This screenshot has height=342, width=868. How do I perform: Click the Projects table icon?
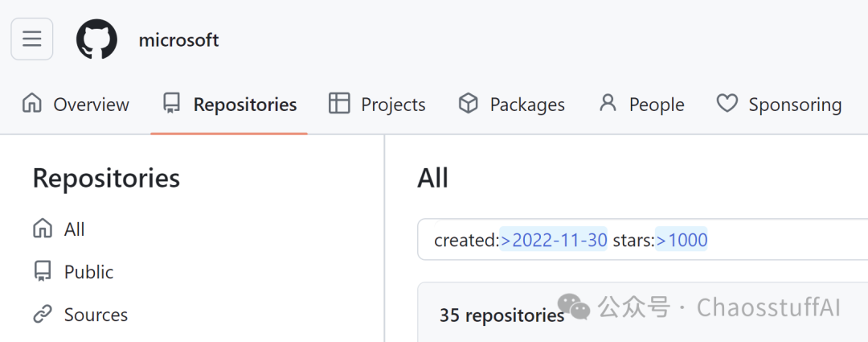coord(339,104)
